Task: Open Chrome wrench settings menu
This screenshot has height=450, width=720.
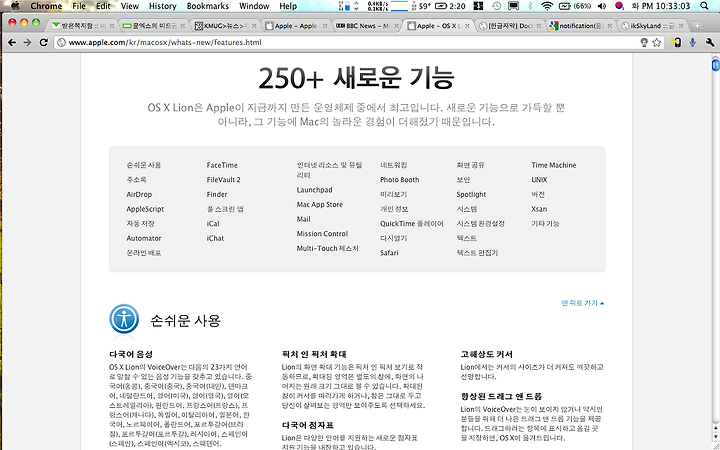Action: [x=710, y=42]
